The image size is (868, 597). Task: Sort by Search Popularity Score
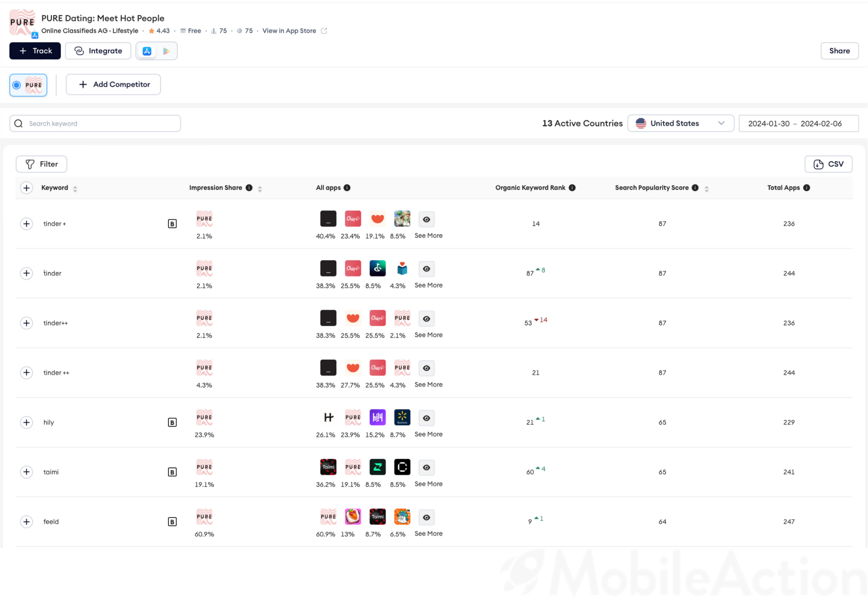click(706, 189)
